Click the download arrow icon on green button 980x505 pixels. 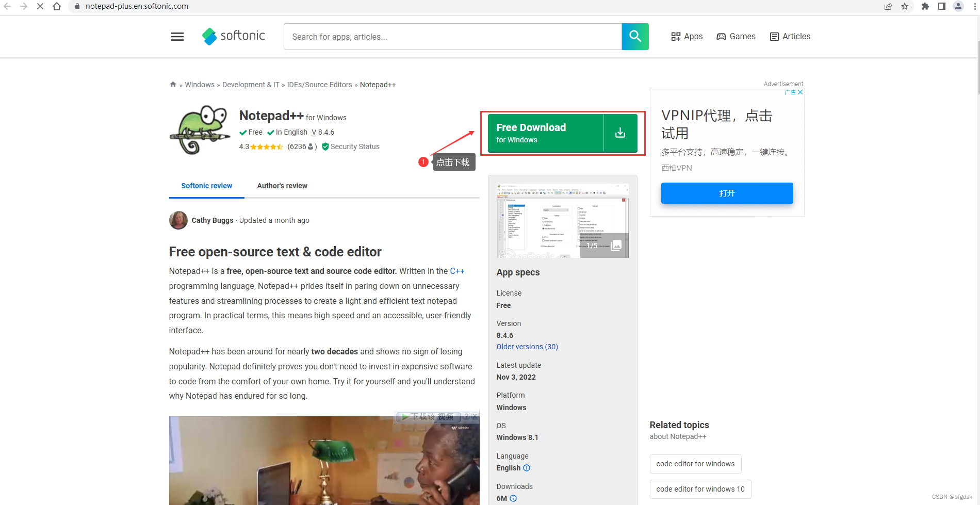click(620, 133)
